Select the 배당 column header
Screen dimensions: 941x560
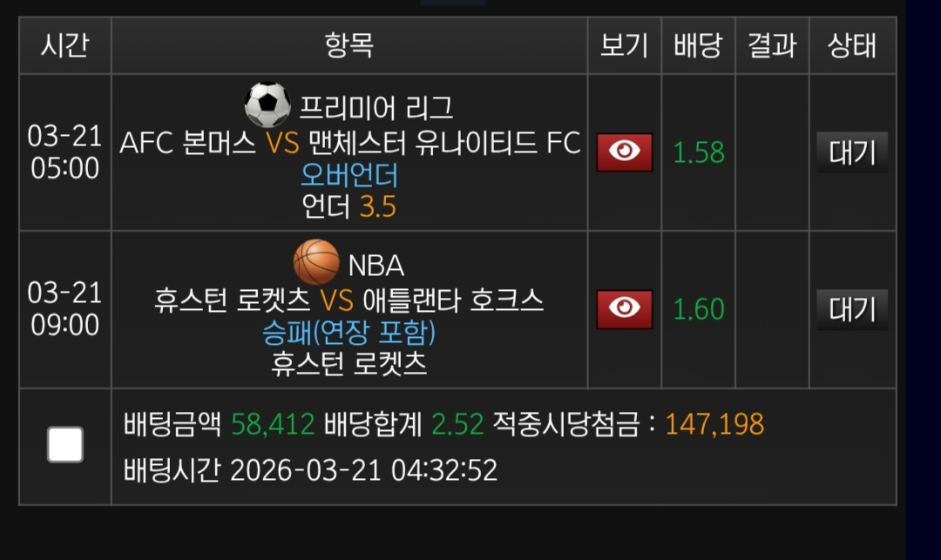698,45
